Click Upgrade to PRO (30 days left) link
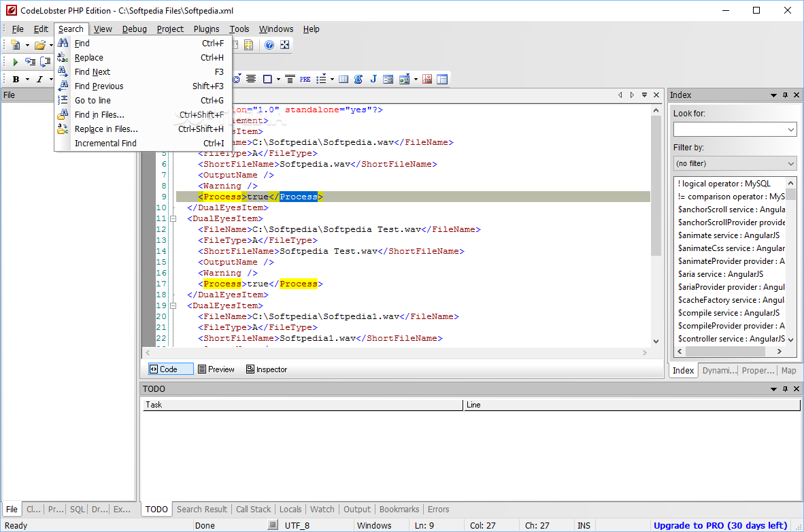The height and width of the screenshot is (532, 804). 720,525
